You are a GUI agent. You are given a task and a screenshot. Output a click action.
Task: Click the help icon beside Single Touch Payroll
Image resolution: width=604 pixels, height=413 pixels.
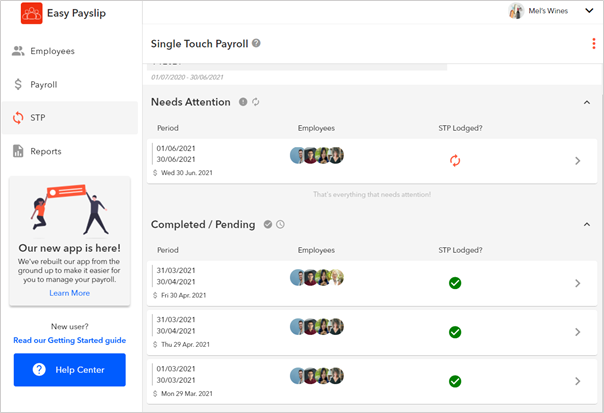256,43
